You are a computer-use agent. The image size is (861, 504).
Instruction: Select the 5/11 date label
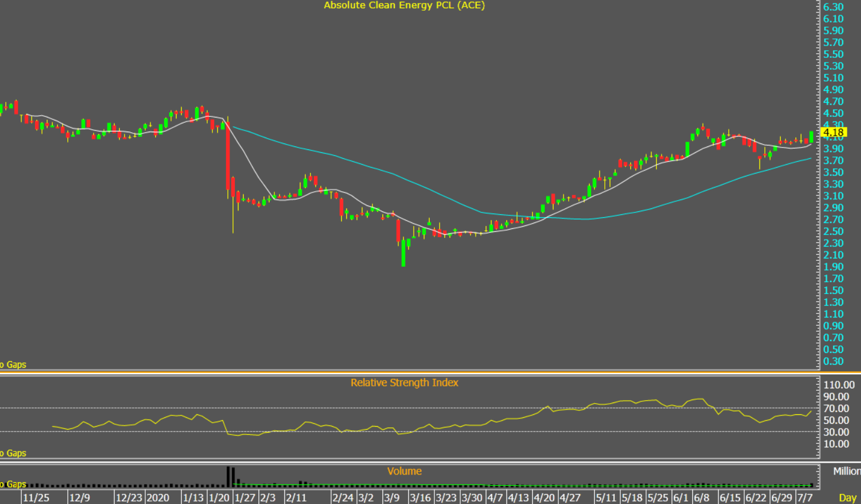click(606, 498)
